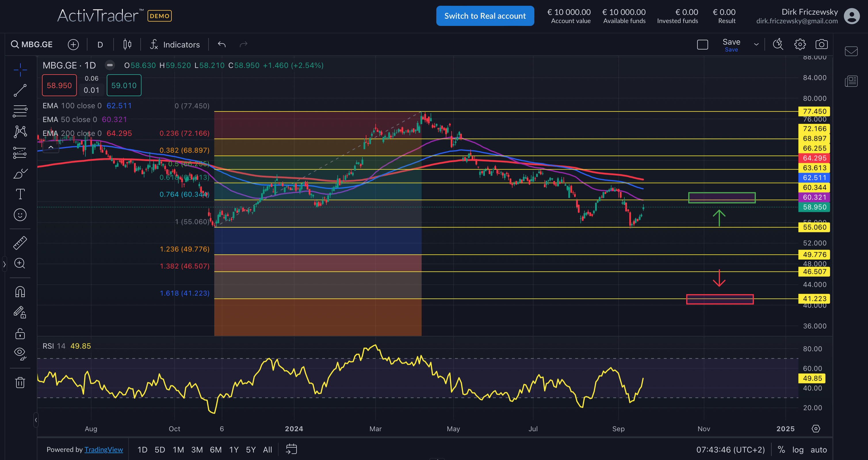Toggle lock all drawing tools
The image size is (868, 460).
click(20, 334)
